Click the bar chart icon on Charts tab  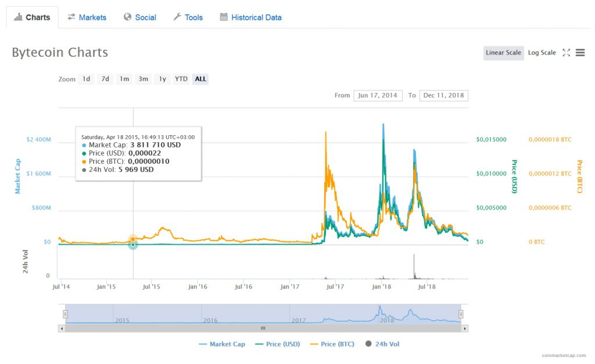pos(18,17)
